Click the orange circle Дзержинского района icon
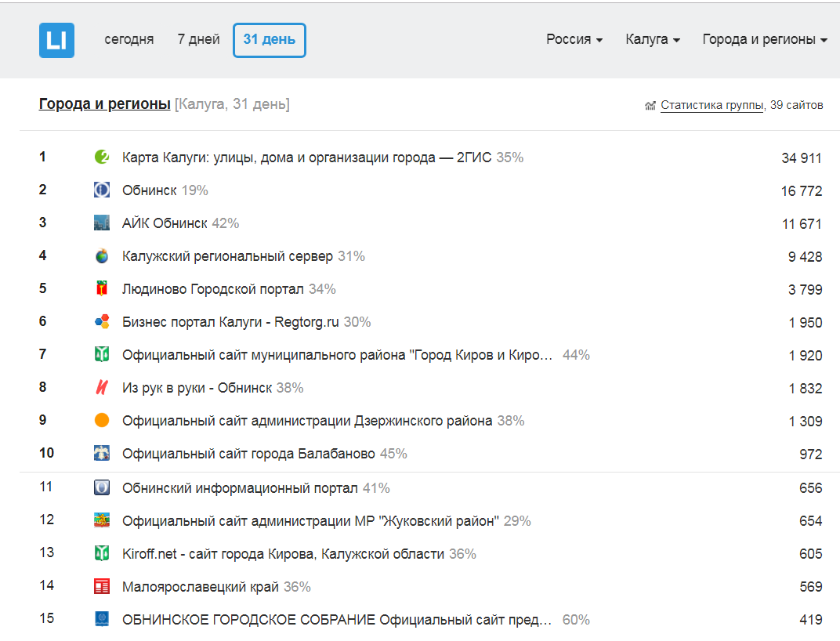840x641 pixels. click(102, 421)
